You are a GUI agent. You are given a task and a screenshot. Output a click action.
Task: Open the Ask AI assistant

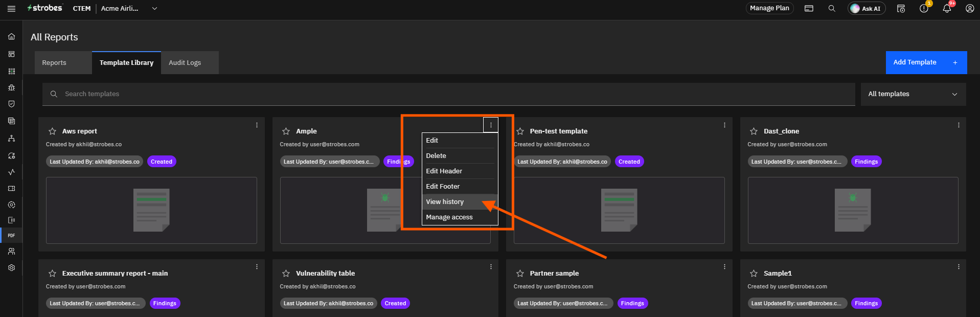pyautogui.click(x=867, y=9)
